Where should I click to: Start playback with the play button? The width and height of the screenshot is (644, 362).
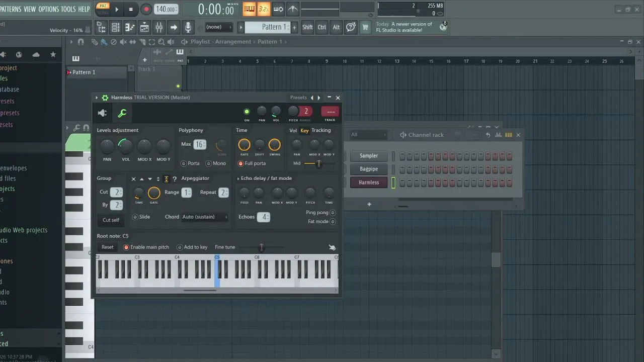[x=117, y=9]
